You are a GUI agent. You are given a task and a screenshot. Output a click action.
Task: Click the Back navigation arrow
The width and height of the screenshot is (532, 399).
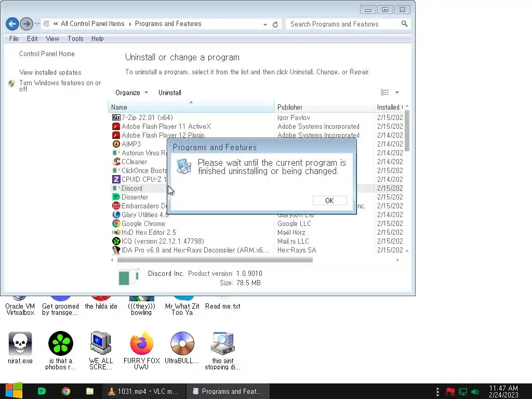point(12,24)
